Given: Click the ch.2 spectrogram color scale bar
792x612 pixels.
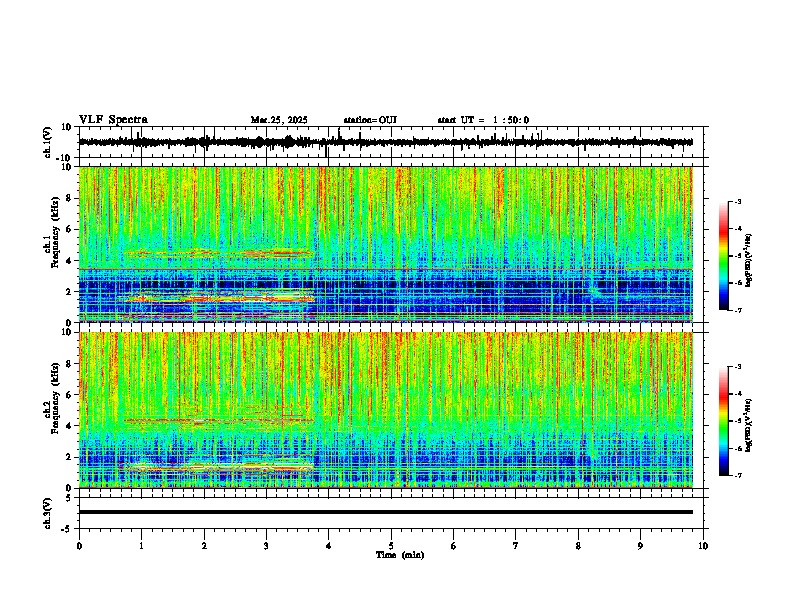Looking at the screenshot, I should (724, 421).
